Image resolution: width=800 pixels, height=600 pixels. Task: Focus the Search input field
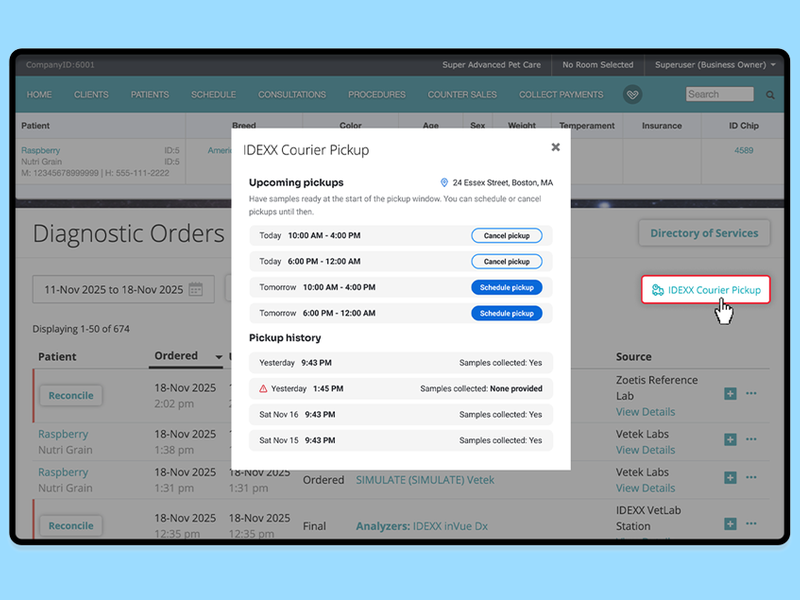719,94
